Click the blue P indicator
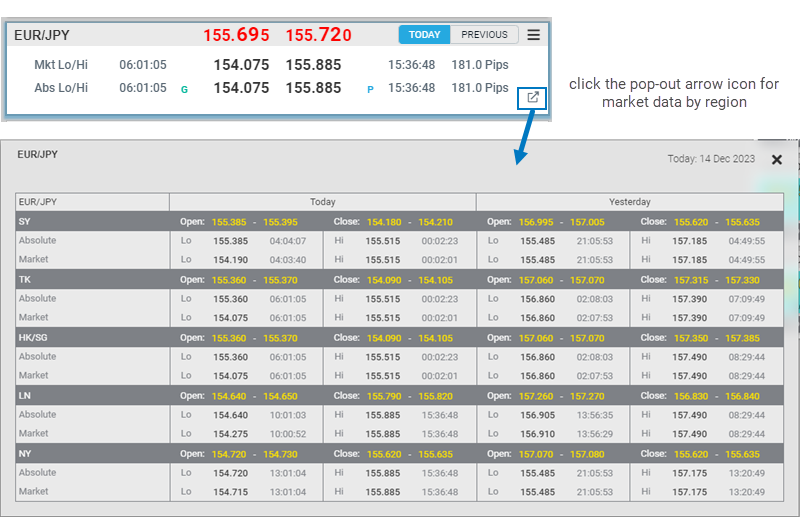The width and height of the screenshot is (800, 517). tap(370, 89)
